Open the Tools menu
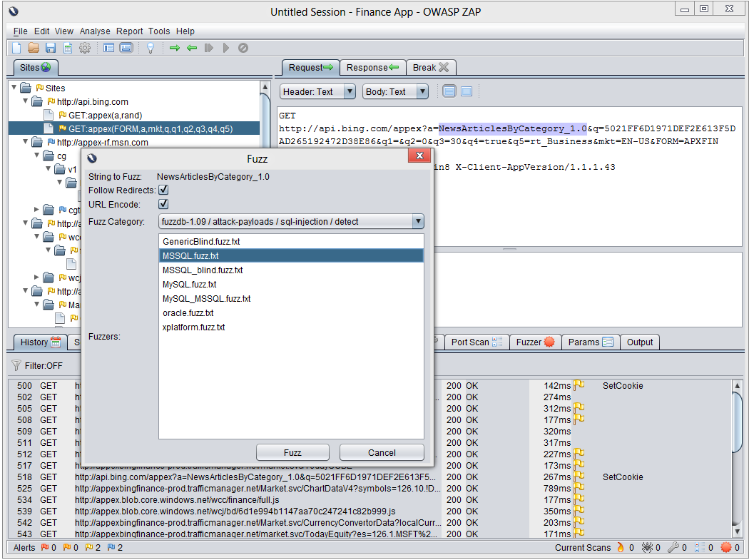749x560 pixels. (159, 31)
